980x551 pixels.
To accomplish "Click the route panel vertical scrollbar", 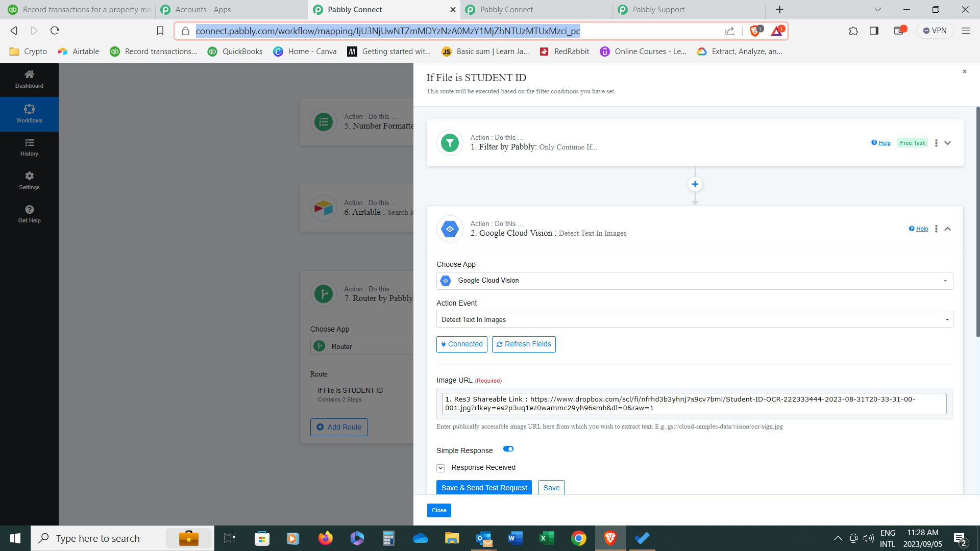I will coord(977,222).
